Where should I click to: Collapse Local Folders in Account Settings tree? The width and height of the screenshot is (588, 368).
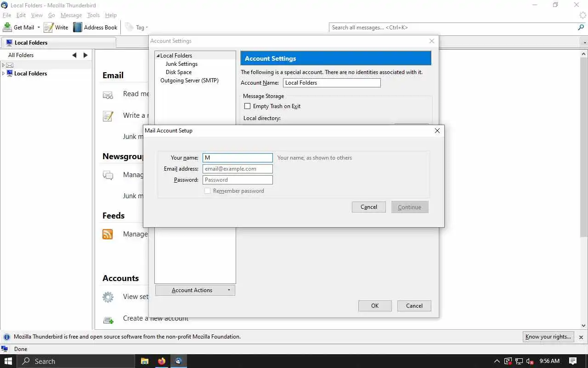click(x=158, y=56)
